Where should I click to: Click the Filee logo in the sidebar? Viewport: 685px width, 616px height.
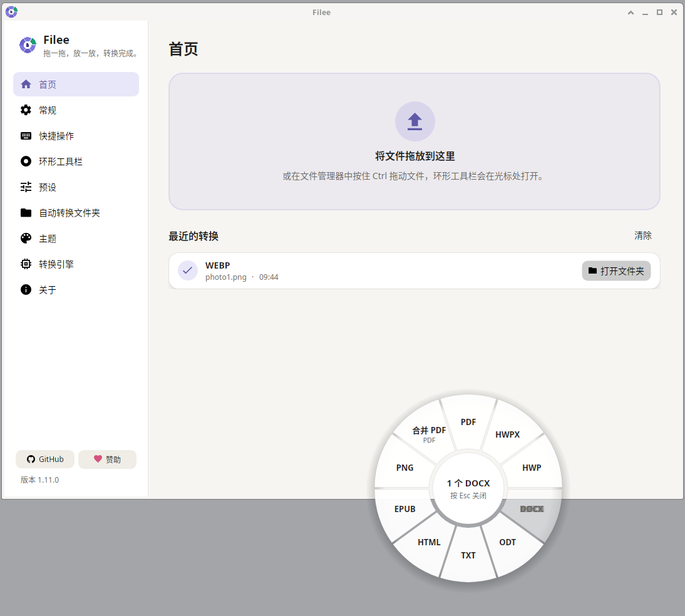(x=28, y=45)
